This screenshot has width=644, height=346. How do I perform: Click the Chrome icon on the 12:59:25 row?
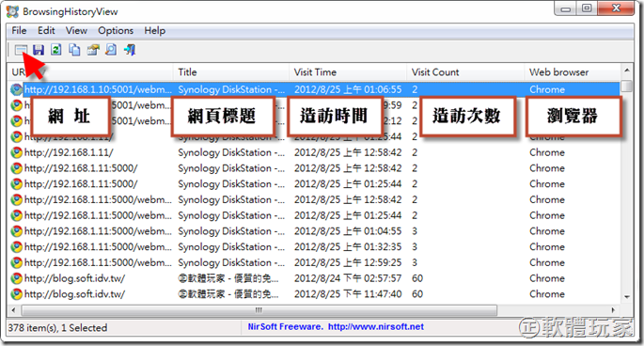click(x=16, y=262)
